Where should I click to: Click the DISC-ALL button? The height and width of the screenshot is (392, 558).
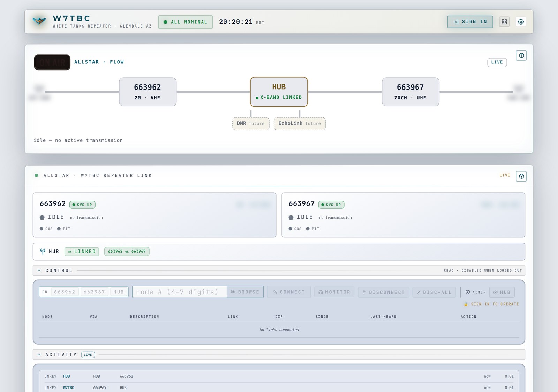[x=435, y=292]
